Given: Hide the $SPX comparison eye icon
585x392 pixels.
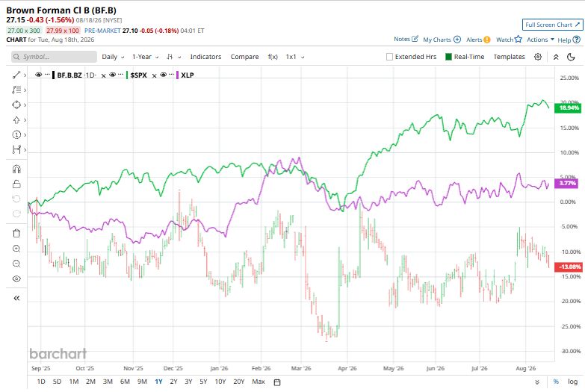Looking at the screenshot, I should pos(112,75).
